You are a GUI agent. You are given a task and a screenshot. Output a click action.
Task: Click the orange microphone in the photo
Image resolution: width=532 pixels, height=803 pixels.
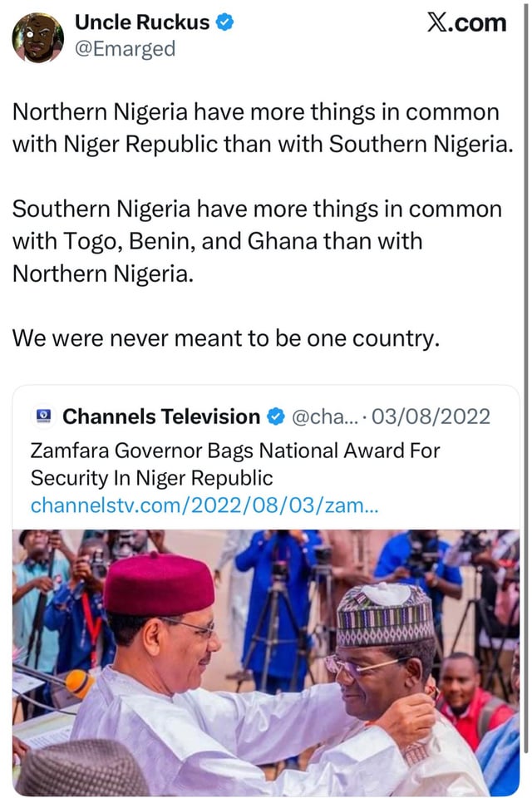pyautogui.click(x=80, y=683)
